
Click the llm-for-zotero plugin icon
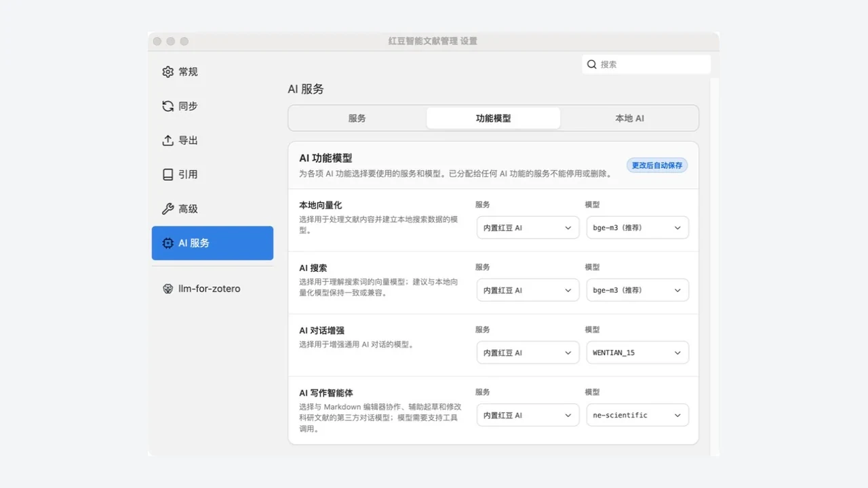(167, 289)
